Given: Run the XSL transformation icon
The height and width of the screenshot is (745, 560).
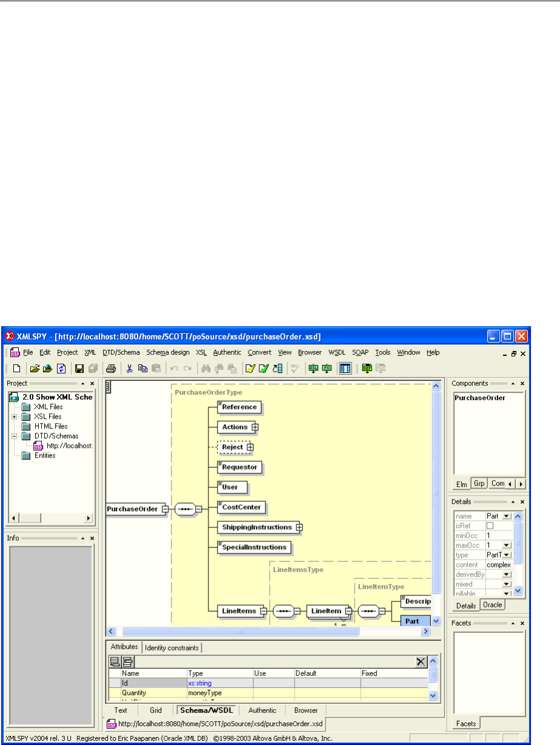Looking at the screenshot, I should tap(313, 368).
